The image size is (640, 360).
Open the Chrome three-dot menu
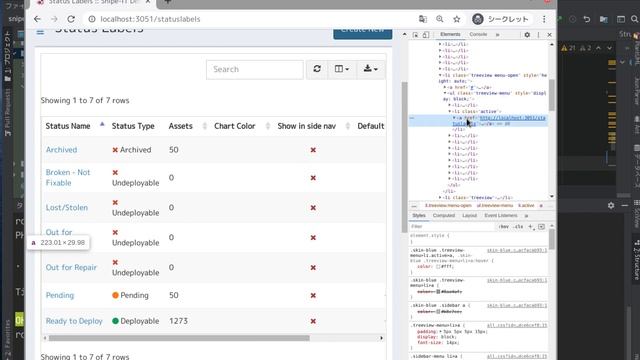(544, 19)
